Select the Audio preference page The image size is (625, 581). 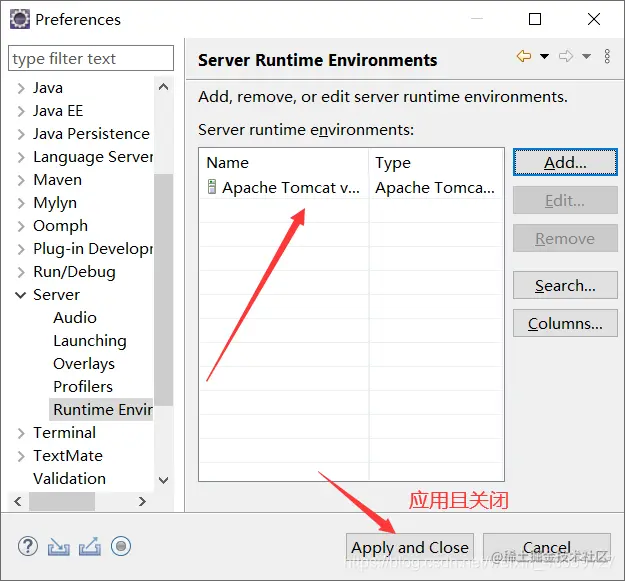coord(75,318)
